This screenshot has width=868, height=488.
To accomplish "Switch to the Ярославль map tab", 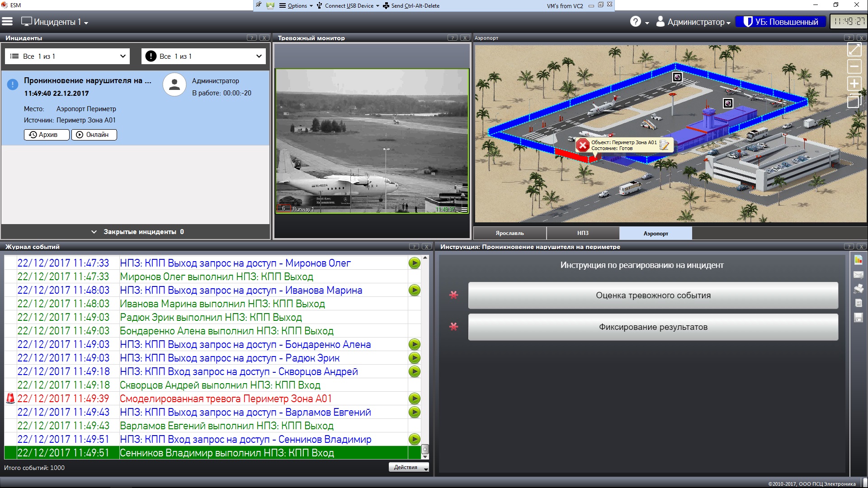I will click(509, 233).
